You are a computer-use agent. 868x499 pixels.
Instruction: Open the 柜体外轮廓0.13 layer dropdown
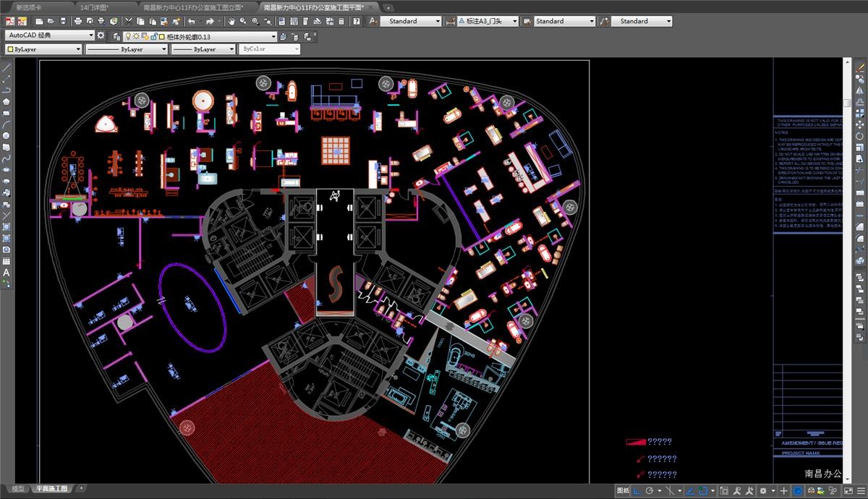(273, 36)
